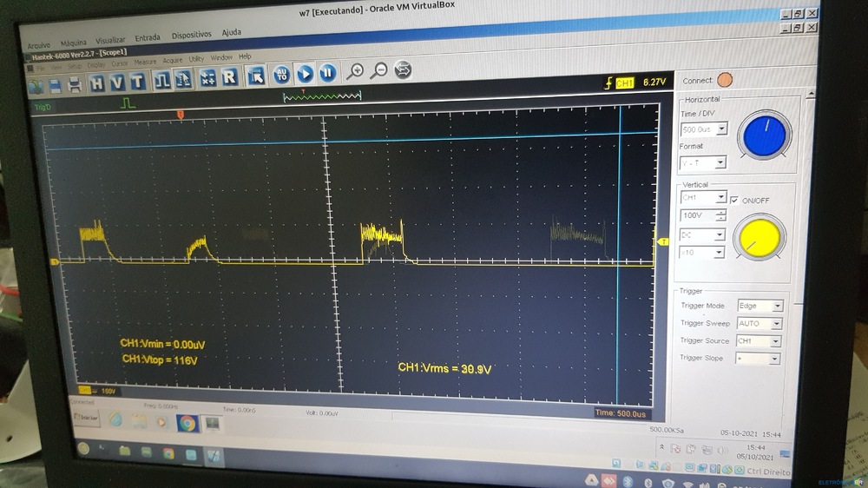
Task: Click the orange Connect indicator circle
Action: tap(725, 80)
